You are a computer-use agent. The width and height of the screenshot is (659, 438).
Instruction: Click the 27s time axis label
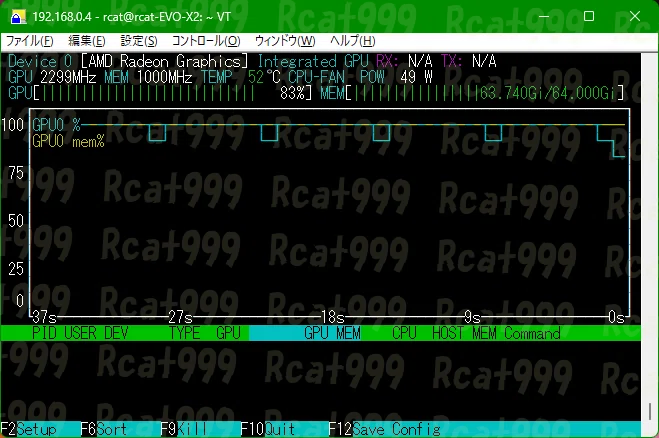coord(180,317)
